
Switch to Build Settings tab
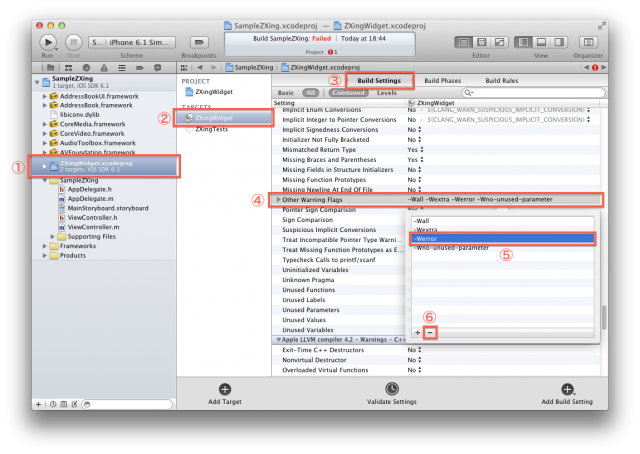pos(379,81)
